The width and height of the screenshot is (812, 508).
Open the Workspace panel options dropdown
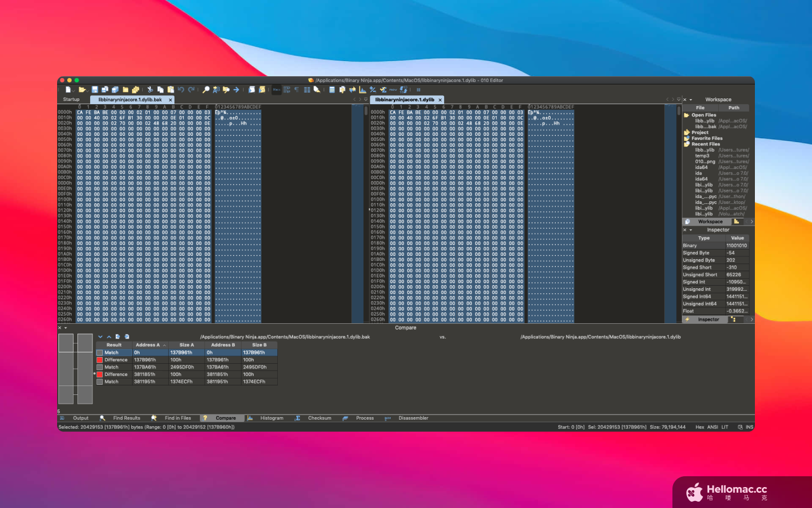(691, 100)
